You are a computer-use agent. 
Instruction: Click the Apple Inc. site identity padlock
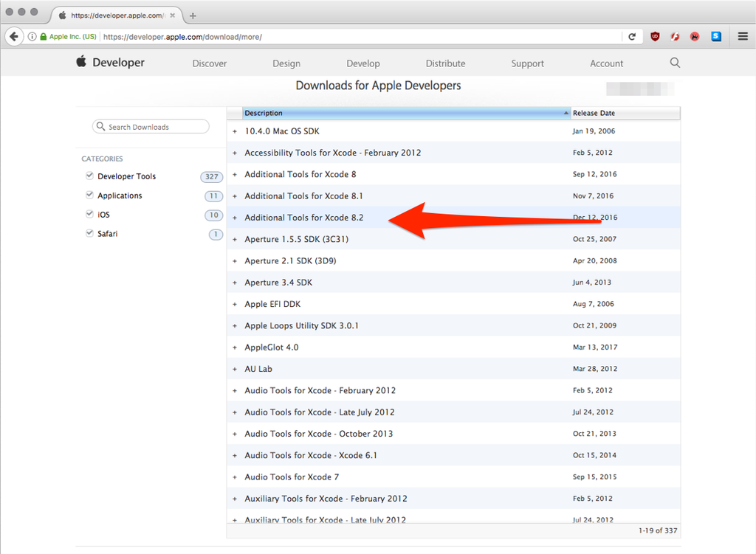(x=44, y=36)
